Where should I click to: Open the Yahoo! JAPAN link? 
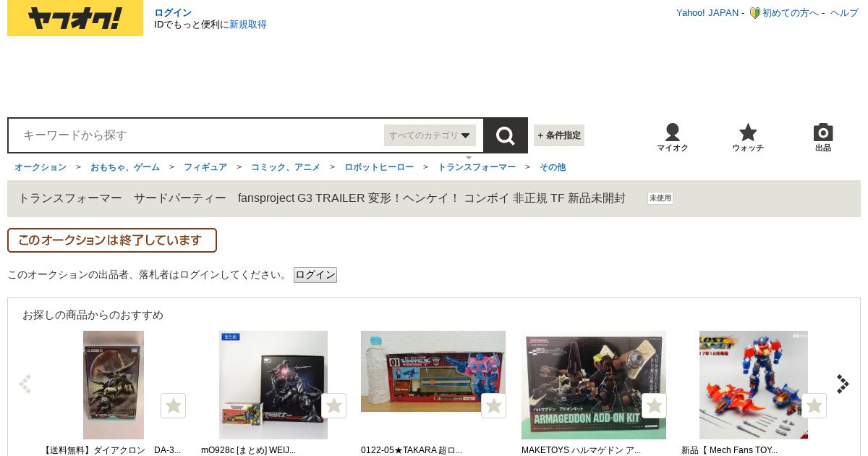click(707, 13)
